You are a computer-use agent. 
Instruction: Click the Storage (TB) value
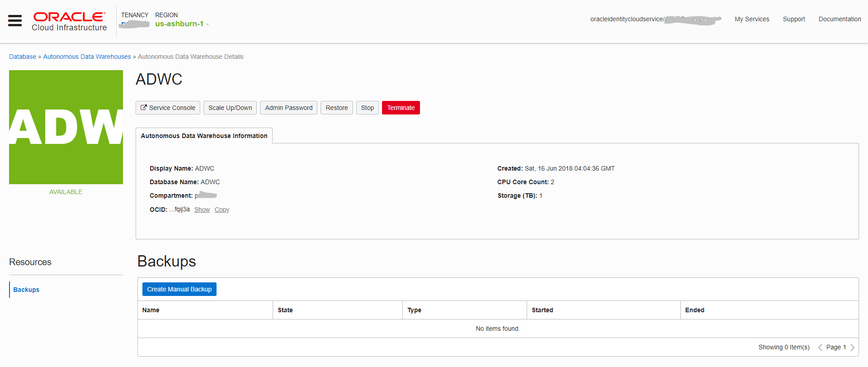point(541,195)
